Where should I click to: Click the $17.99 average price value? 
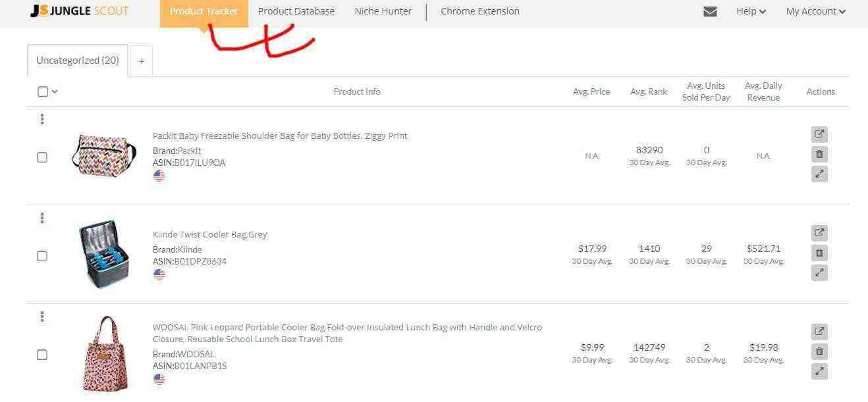click(x=592, y=249)
